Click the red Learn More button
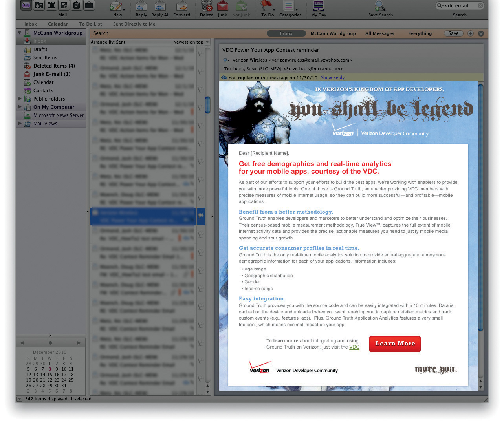 point(395,344)
